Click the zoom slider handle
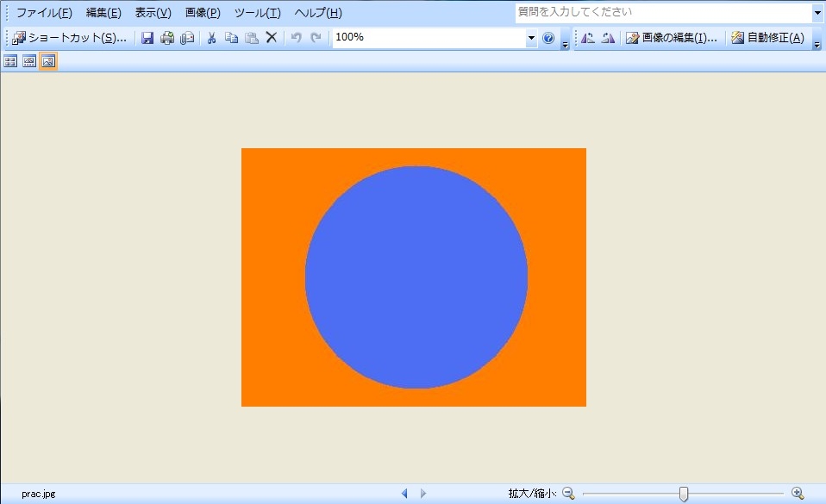Viewport: 826px width, 504px height. tap(684, 494)
